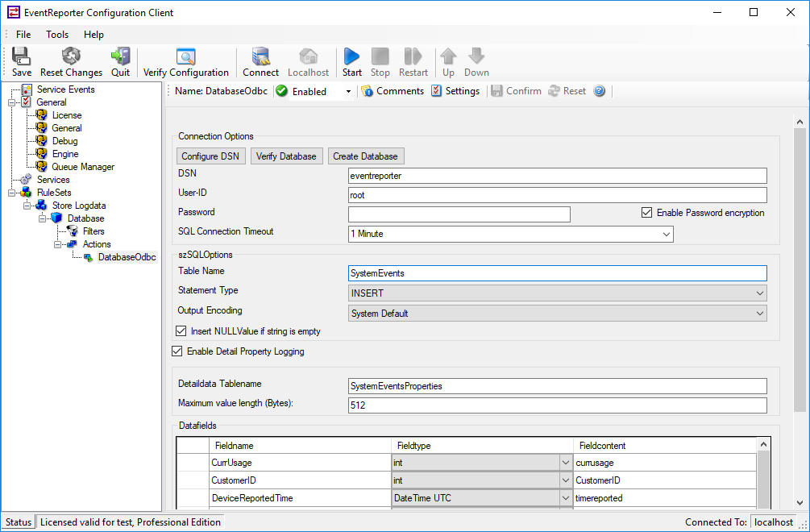The width and height of the screenshot is (810, 532).
Task: Click the Stop service icon
Action: tap(380, 56)
